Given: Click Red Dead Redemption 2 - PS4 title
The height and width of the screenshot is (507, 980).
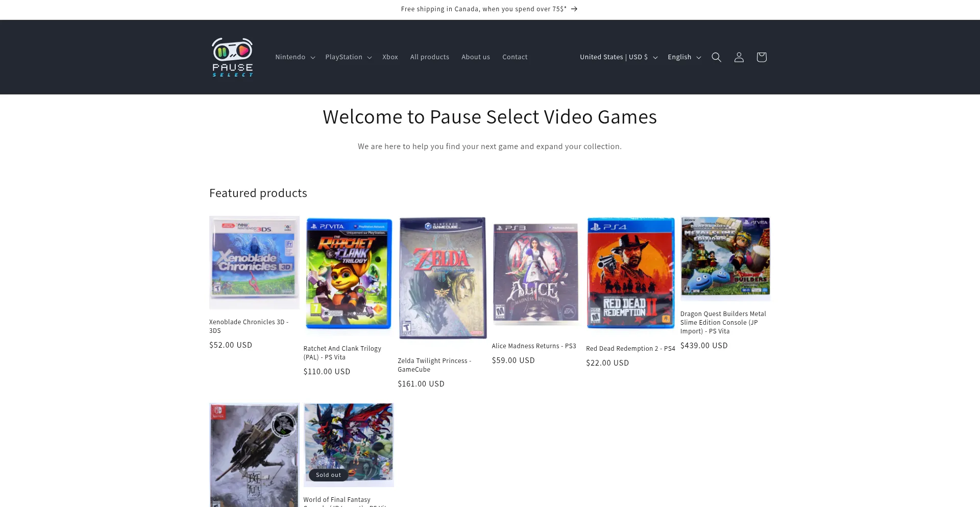Looking at the screenshot, I should (630, 349).
